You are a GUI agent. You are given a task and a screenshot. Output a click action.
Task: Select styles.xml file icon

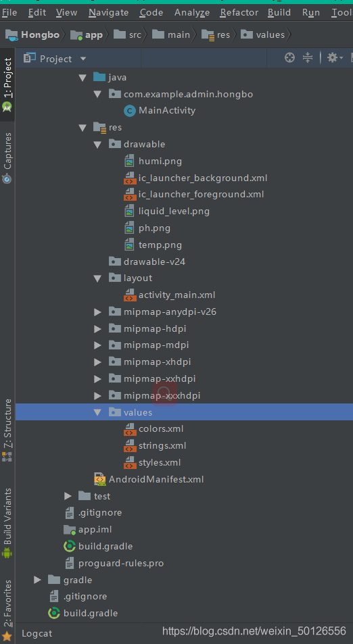click(129, 462)
